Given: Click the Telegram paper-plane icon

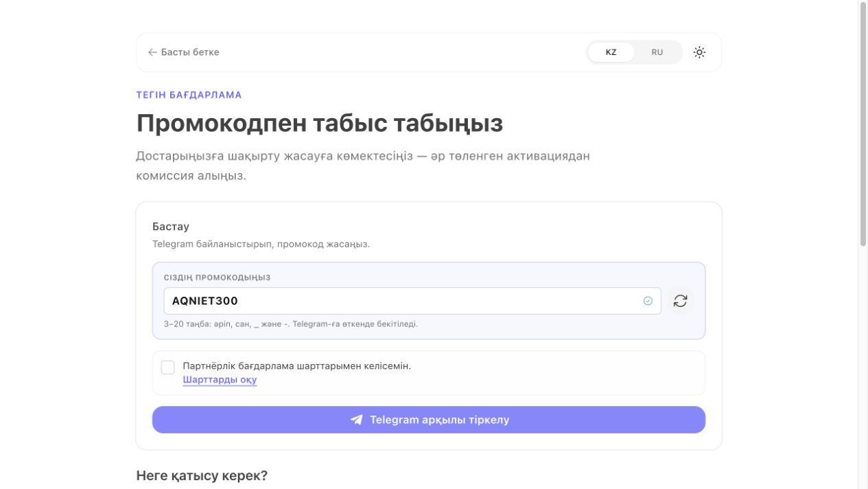Looking at the screenshot, I should [x=356, y=420].
